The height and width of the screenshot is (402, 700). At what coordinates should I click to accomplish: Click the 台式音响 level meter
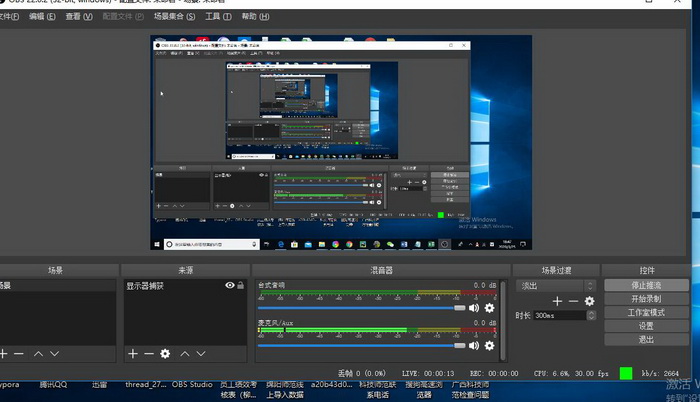(377, 293)
